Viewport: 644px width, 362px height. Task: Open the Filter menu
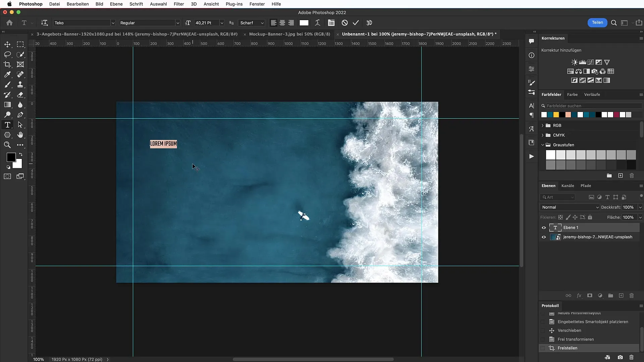pyautogui.click(x=179, y=4)
